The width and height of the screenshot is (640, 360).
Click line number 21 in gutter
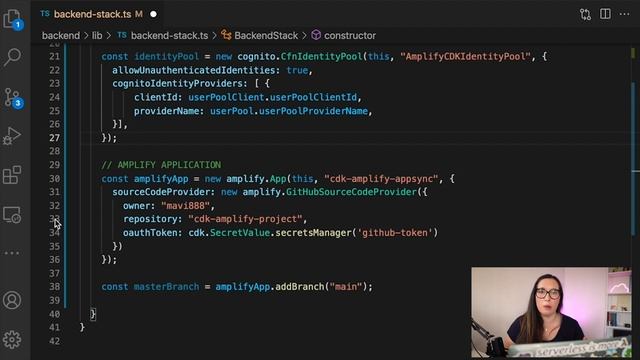[x=54, y=56]
